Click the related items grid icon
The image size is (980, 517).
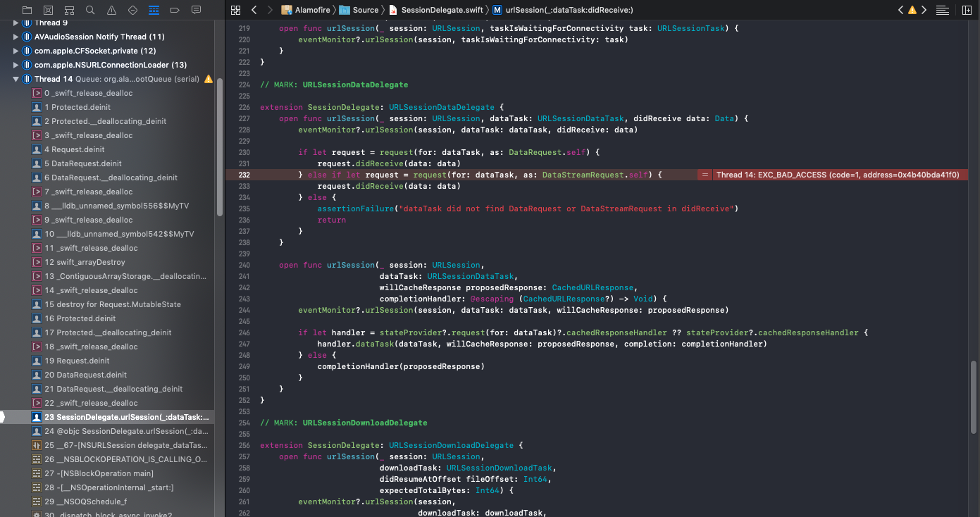pyautogui.click(x=235, y=11)
